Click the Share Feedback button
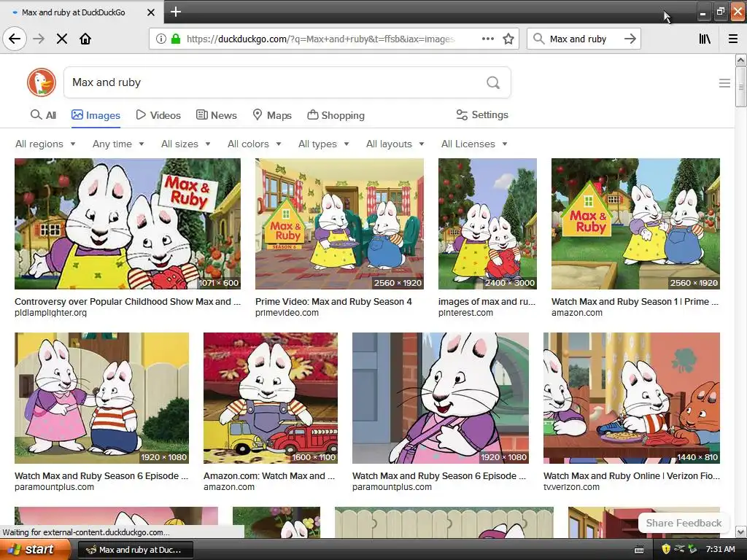 click(x=684, y=523)
